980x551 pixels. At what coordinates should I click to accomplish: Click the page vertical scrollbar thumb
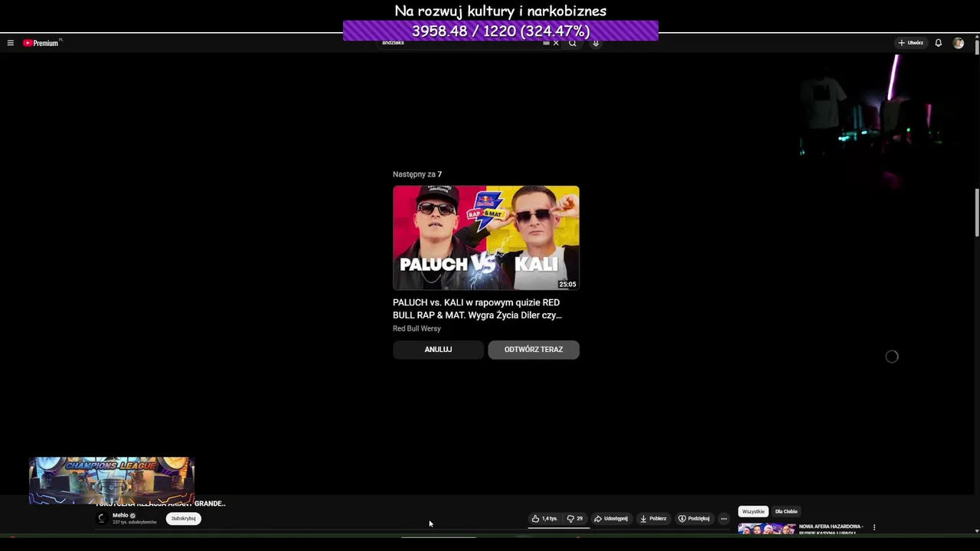[x=977, y=212]
